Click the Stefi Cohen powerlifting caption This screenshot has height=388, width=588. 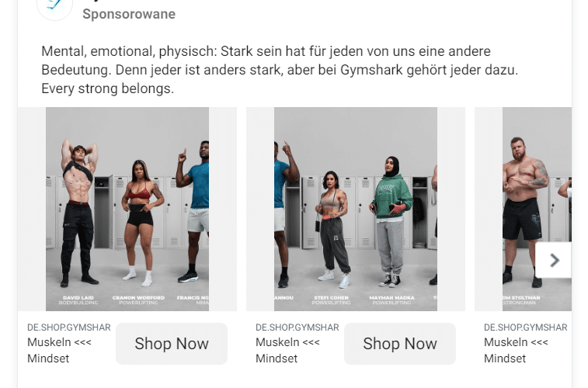(331, 300)
